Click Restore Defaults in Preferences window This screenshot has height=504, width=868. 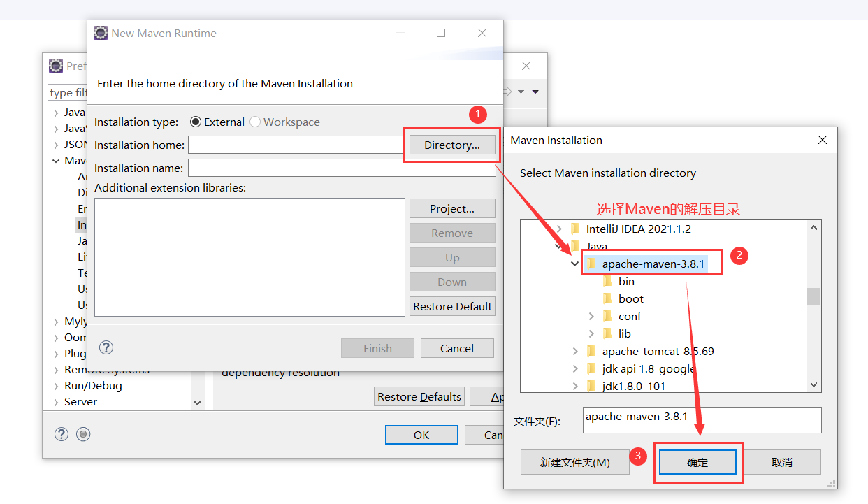[419, 396]
